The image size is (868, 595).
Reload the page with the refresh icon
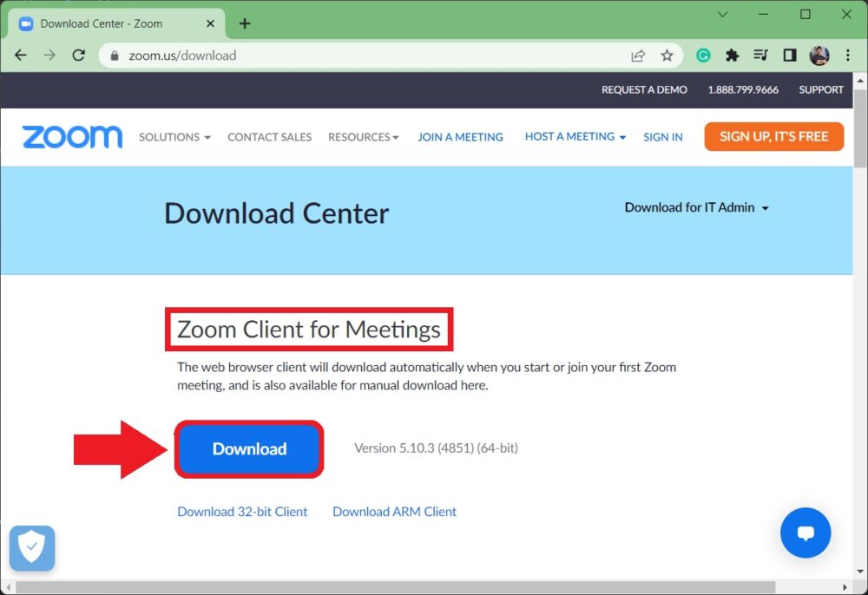tap(78, 55)
